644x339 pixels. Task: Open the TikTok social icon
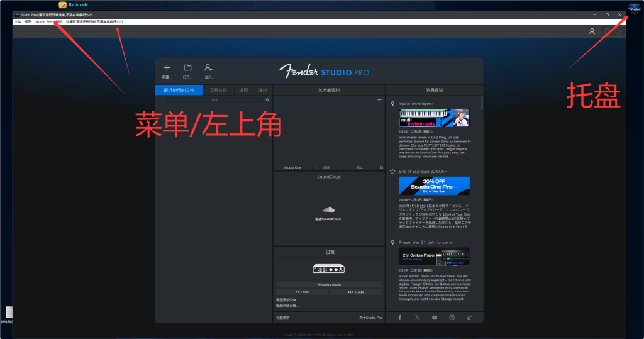click(x=469, y=317)
